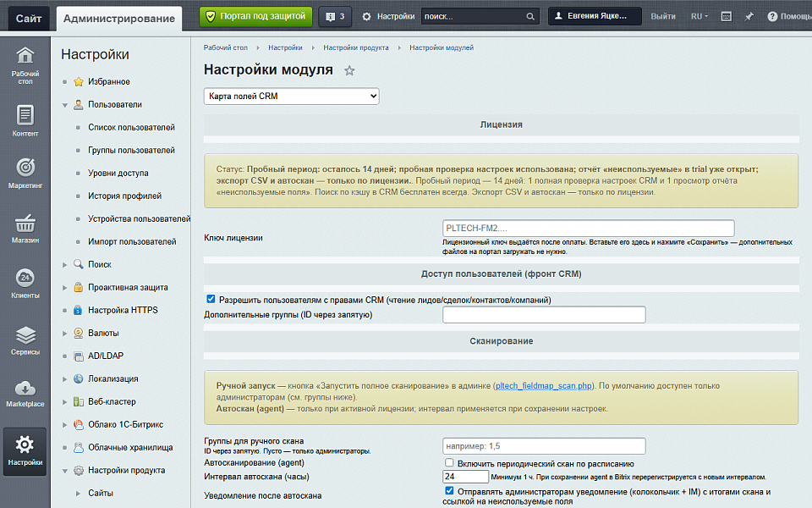The height and width of the screenshot is (508, 812).
Task: Focus the Дополнительные группы input field
Action: (544, 315)
